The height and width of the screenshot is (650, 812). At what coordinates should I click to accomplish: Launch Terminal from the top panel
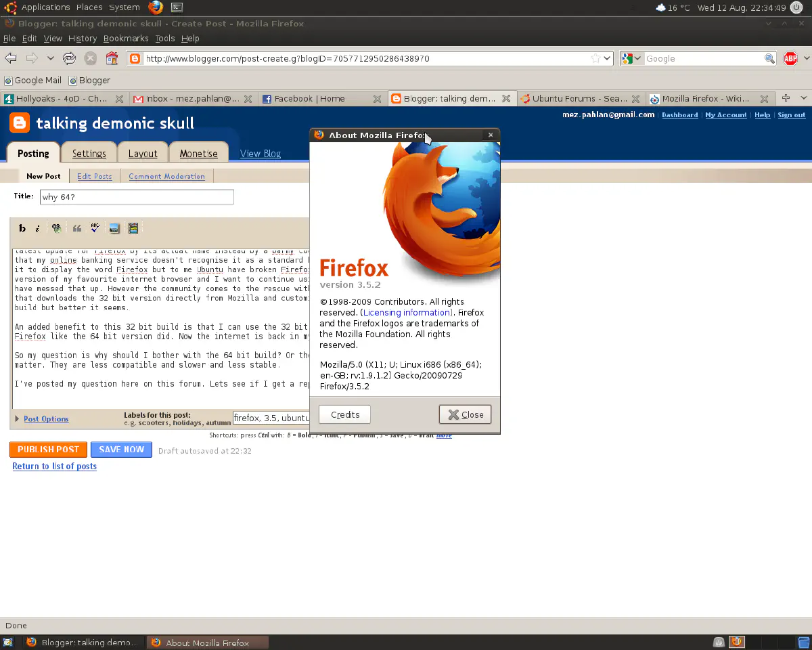[x=176, y=7]
